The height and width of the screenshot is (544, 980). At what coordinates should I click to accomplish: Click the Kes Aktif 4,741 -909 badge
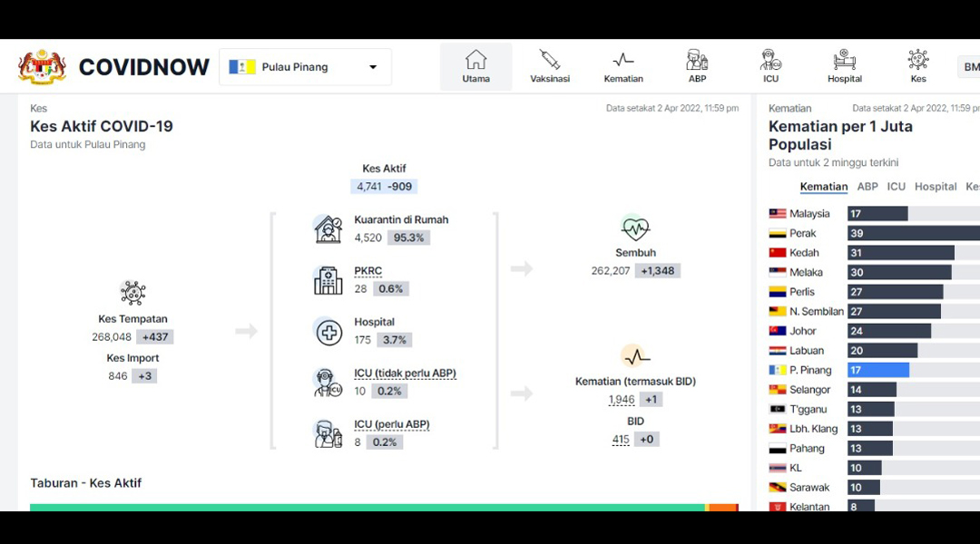385,186
